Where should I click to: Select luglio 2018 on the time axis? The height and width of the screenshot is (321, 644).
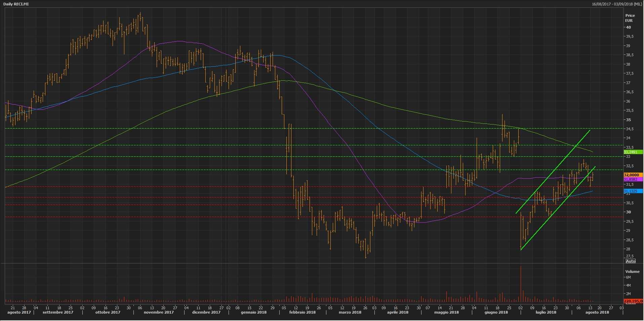click(546, 312)
